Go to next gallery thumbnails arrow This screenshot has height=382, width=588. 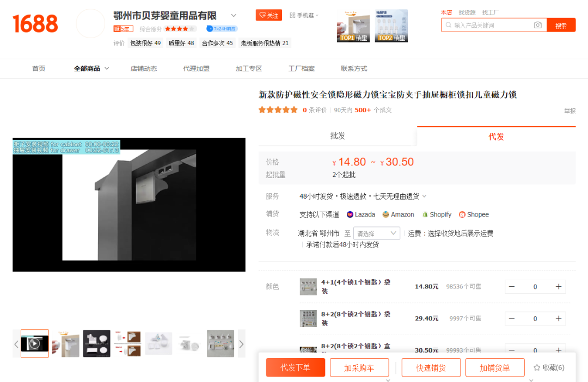point(242,344)
